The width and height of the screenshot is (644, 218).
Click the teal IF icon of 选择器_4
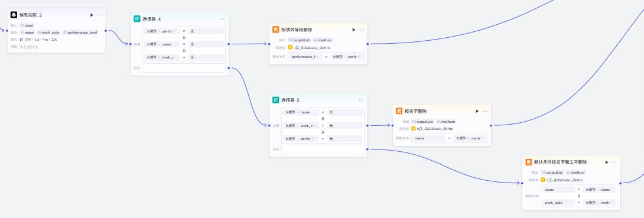point(137,18)
